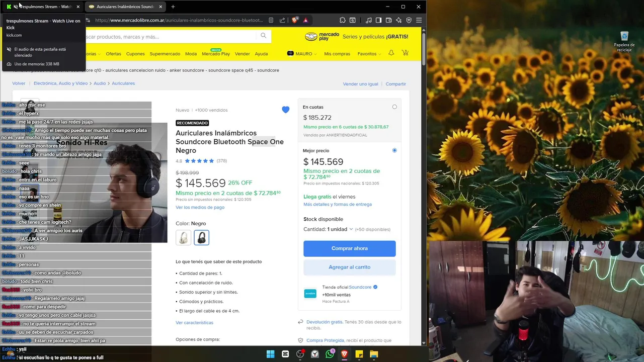Click Más detalles y formas de entrega
The height and width of the screenshot is (362, 644).
338,204
